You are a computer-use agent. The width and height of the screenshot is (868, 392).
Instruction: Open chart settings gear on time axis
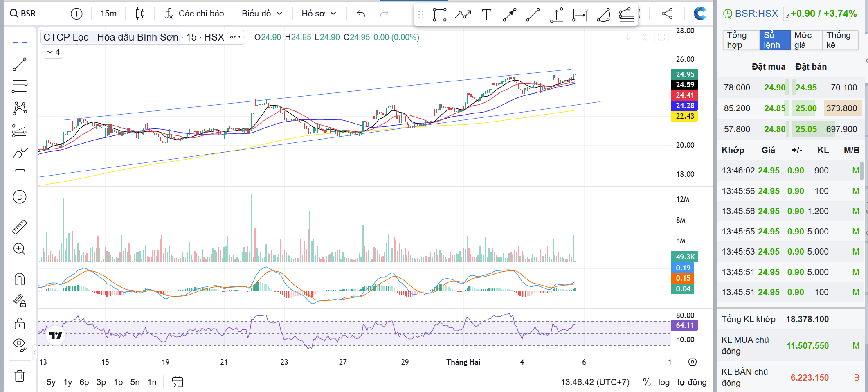click(x=693, y=362)
